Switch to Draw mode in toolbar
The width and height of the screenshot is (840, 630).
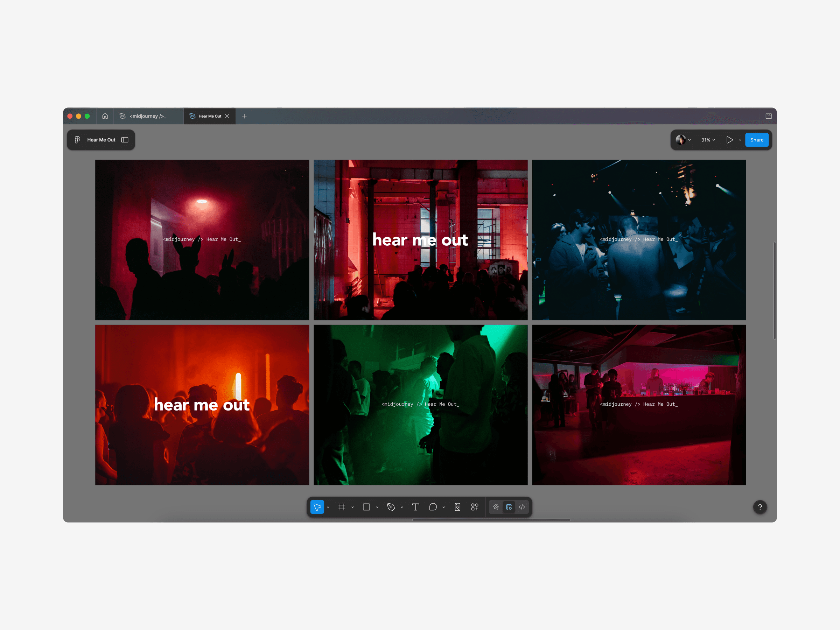pos(496,507)
